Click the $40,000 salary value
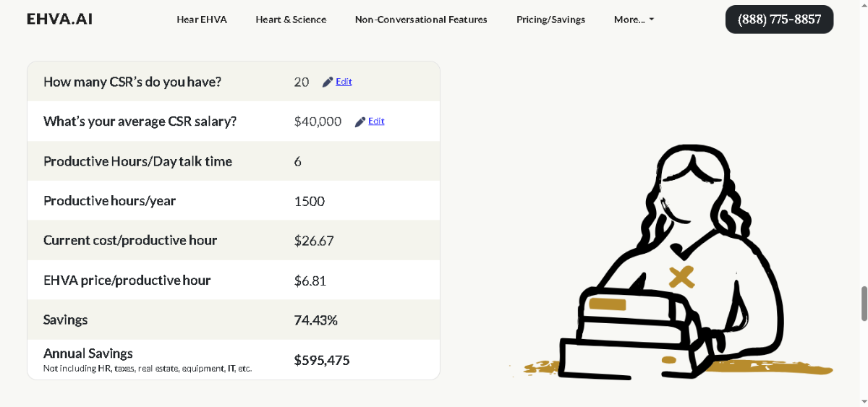868x407 pixels. point(318,121)
